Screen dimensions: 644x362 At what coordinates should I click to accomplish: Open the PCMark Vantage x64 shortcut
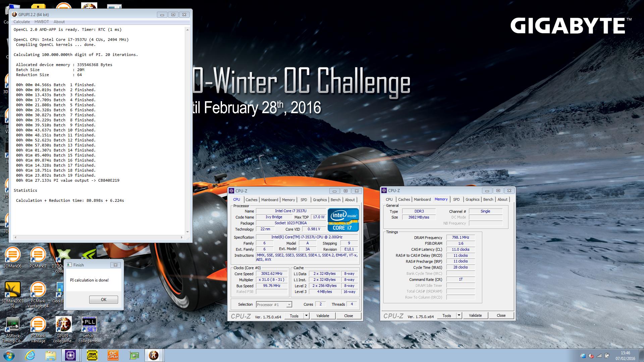pos(38,294)
